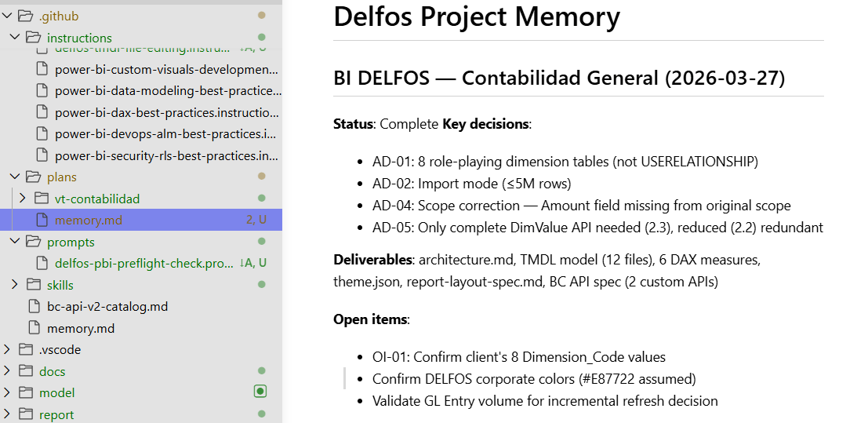Click the green status badge on model folder
This screenshot has height=423, width=868.
click(261, 392)
